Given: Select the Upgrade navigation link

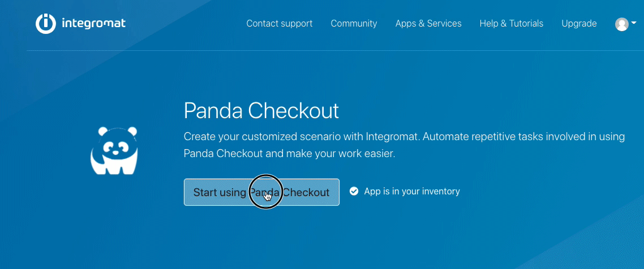Looking at the screenshot, I should click(579, 24).
